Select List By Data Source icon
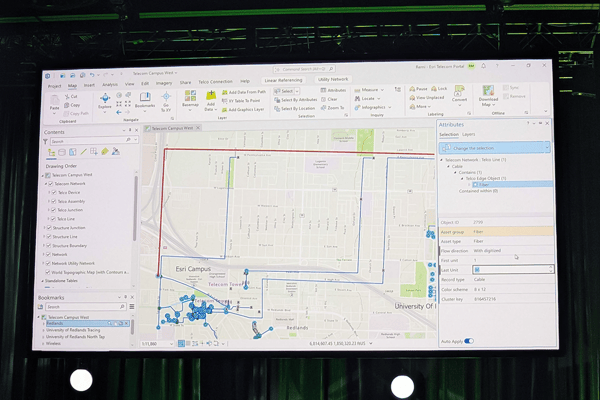600x400 pixels. 62,152
